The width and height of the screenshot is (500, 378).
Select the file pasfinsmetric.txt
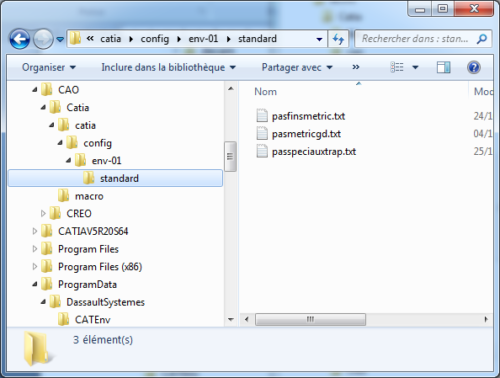pyautogui.click(x=308, y=116)
